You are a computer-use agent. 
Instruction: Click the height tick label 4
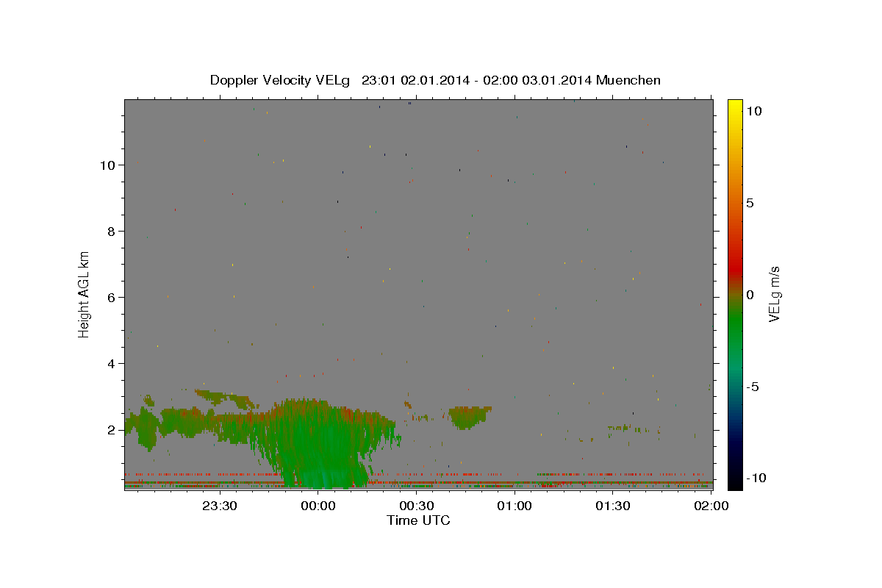[111, 364]
